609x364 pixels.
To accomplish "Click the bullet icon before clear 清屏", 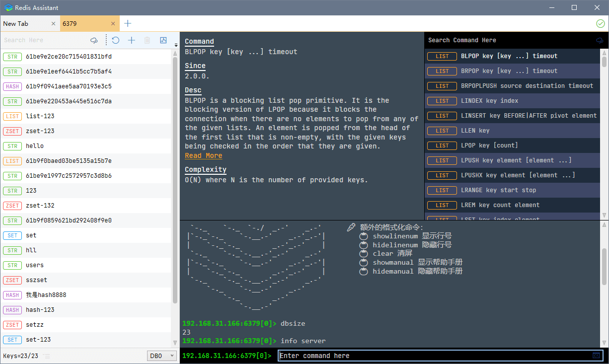I will (x=364, y=253).
